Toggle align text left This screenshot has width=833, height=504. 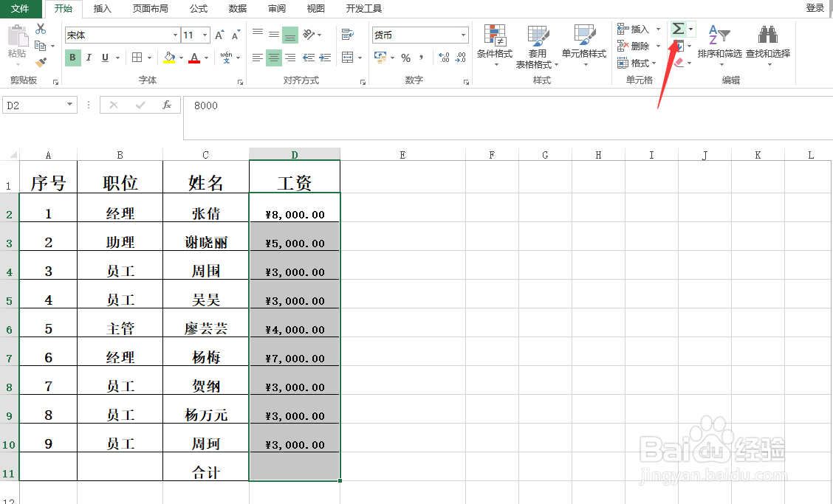258,58
